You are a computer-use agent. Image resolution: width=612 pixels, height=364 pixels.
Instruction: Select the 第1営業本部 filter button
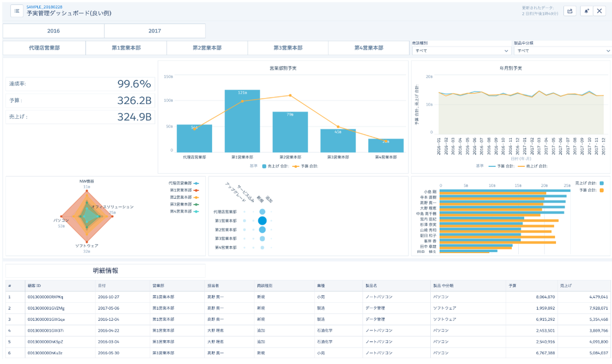126,48
